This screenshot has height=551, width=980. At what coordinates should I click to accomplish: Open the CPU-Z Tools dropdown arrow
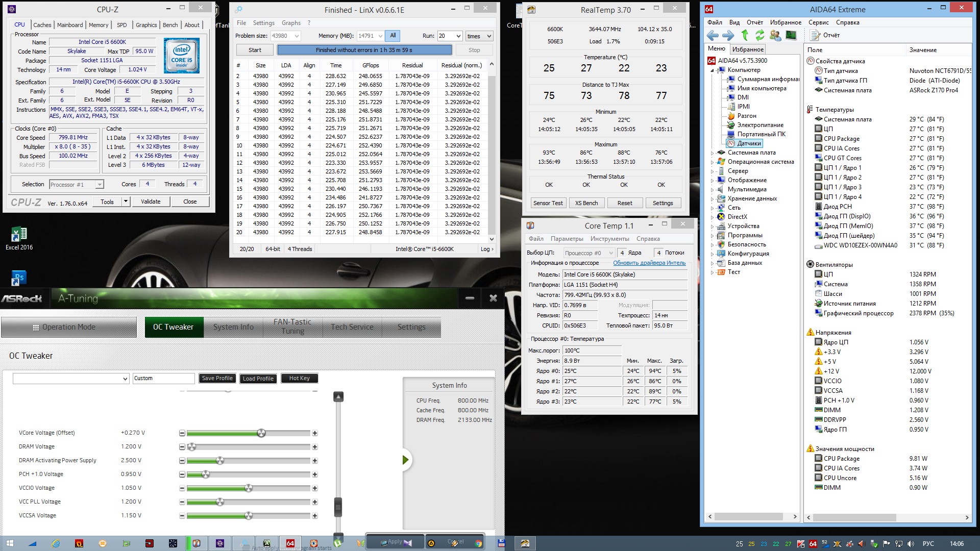(x=126, y=202)
